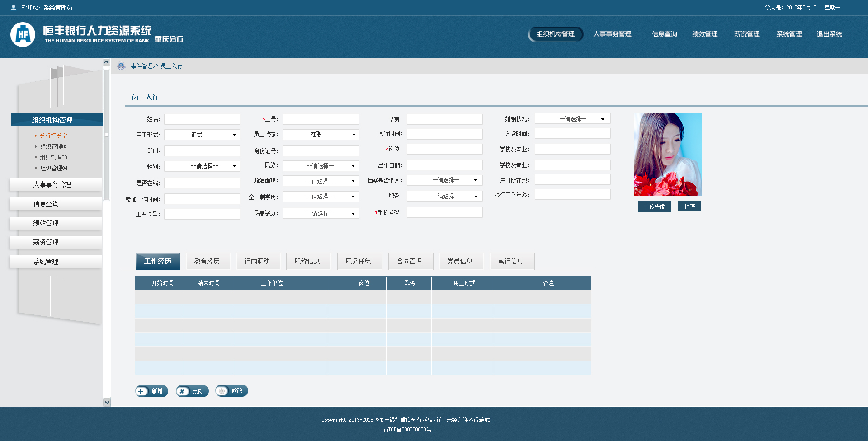Expand 人事事务管理 sidebar section
This screenshot has height=441, width=868.
(56, 184)
